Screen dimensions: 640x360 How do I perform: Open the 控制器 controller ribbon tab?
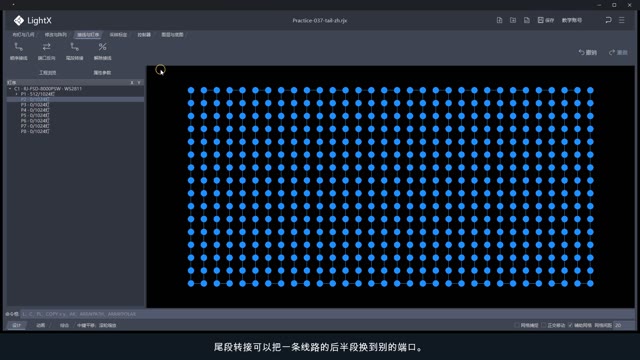(x=144, y=35)
